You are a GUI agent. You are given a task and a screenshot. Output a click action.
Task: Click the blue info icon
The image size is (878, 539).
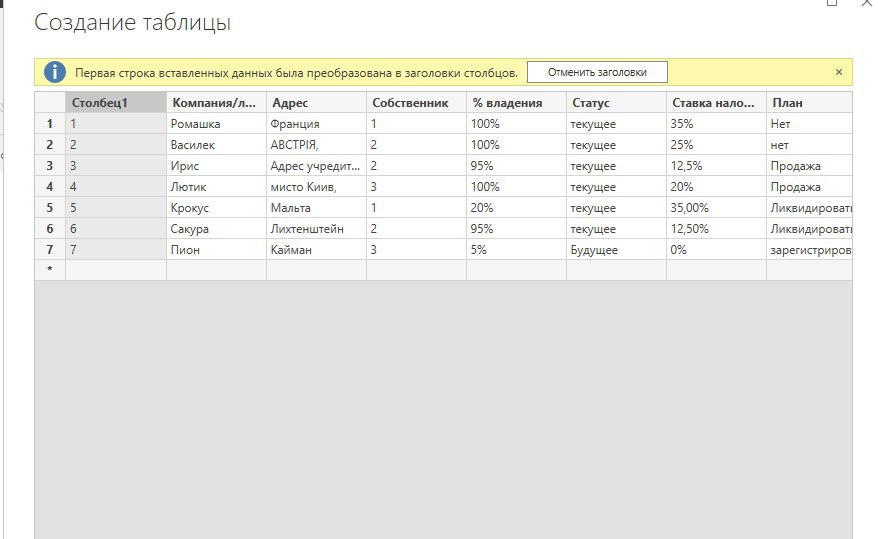click(55, 72)
